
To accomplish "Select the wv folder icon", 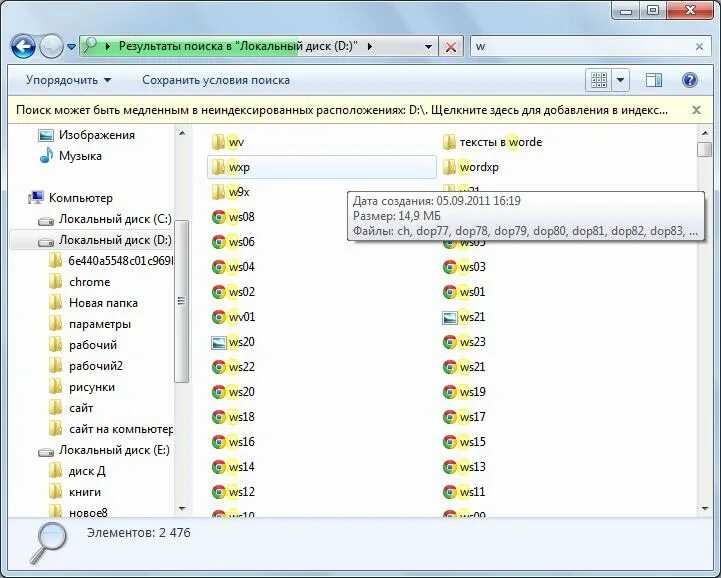I will click(x=218, y=142).
